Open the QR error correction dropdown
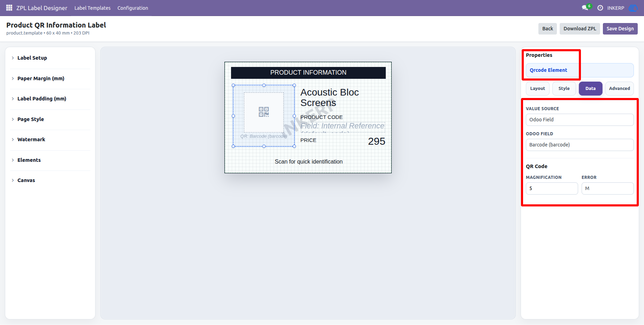Viewport: 644px width, 325px height. pos(607,188)
